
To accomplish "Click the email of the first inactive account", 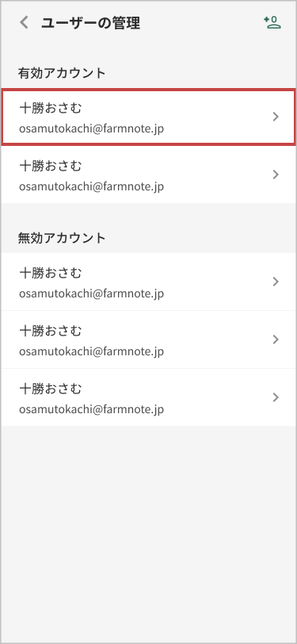I will tap(92, 293).
